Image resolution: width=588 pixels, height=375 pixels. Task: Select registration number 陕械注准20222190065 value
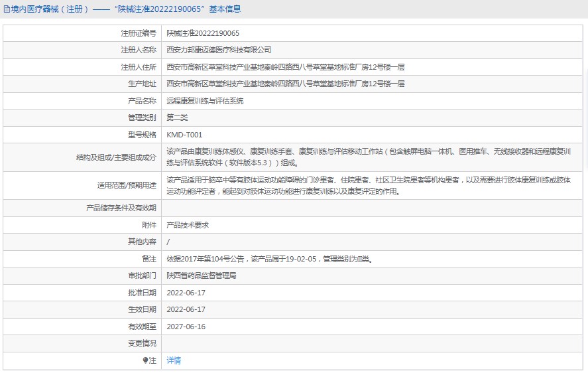[x=203, y=33]
